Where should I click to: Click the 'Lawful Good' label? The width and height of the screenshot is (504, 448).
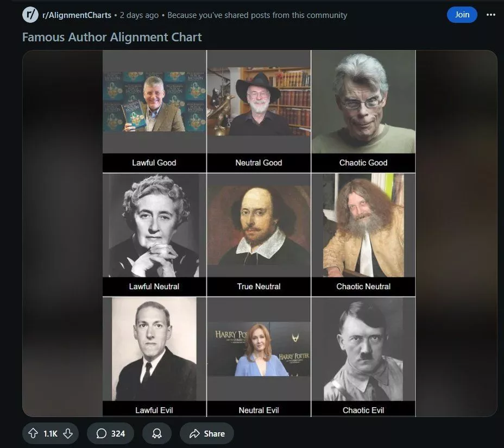click(x=154, y=163)
